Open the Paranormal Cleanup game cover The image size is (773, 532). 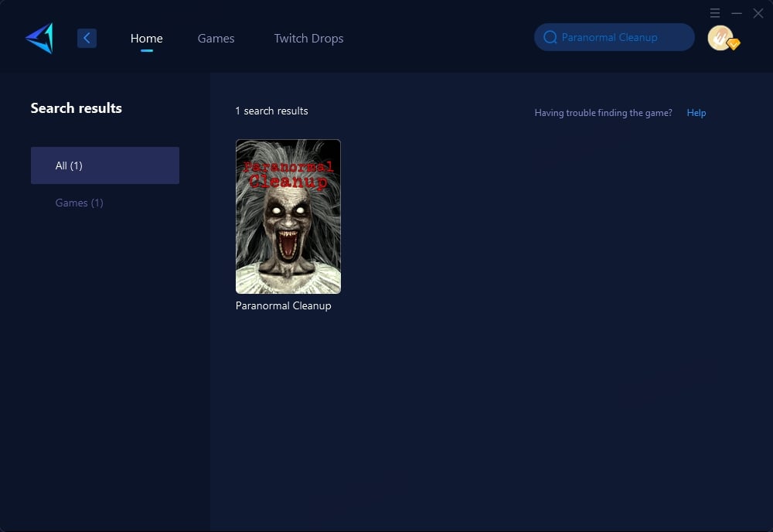(288, 217)
